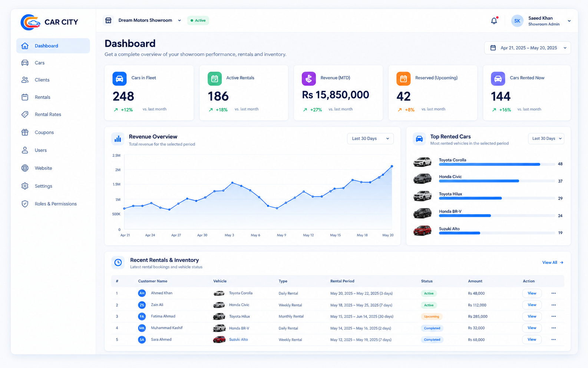588x368 pixels.
Task: Click the May 20 data point on revenue chart
Action: click(392, 166)
